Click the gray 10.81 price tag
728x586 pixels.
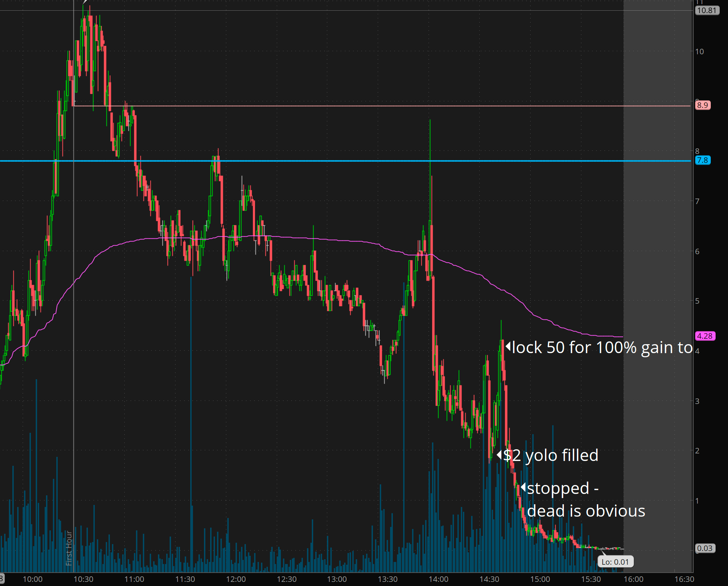coord(707,10)
